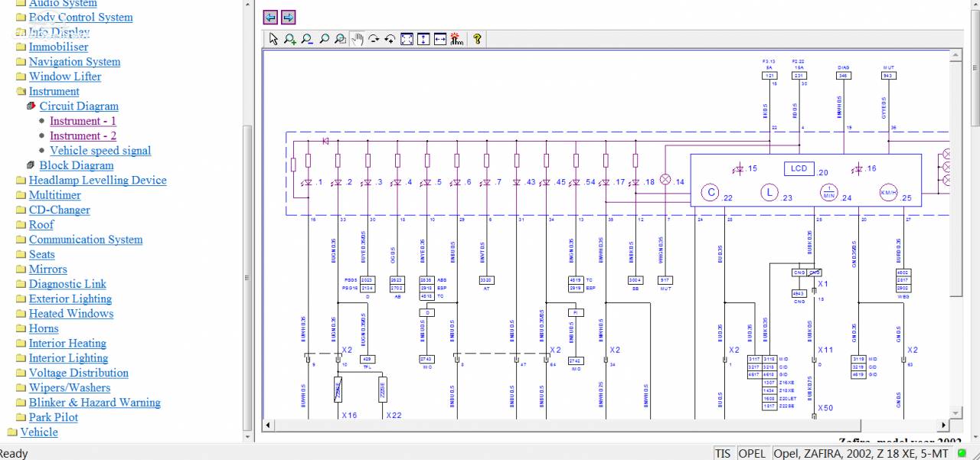The height and width of the screenshot is (460, 980).
Task: Click the OPEL panel in status bar
Action: tap(752, 453)
